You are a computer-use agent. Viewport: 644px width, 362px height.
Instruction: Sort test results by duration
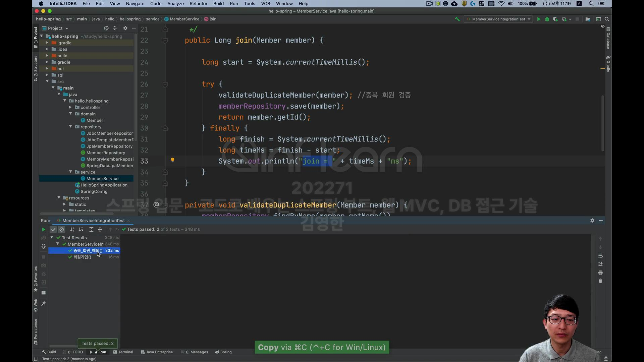click(x=81, y=229)
